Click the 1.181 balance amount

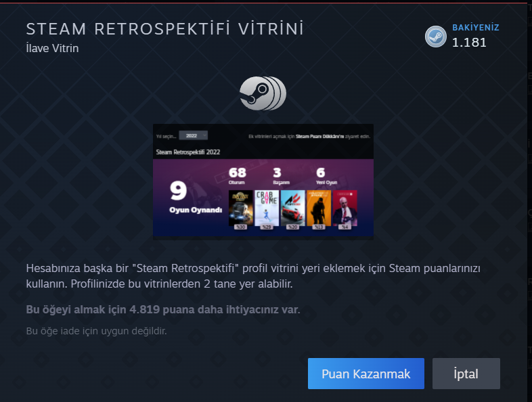(x=469, y=43)
